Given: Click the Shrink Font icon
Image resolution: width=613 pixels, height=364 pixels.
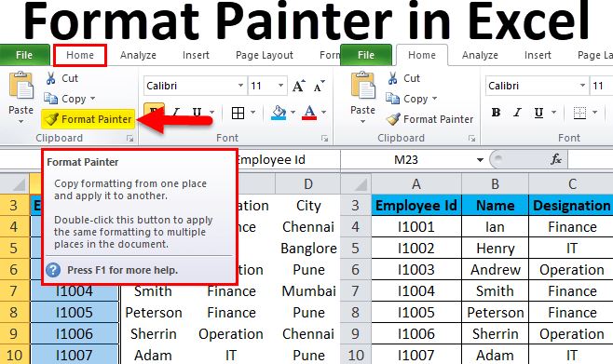Looking at the screenshot, I should (x=319, y=87).
